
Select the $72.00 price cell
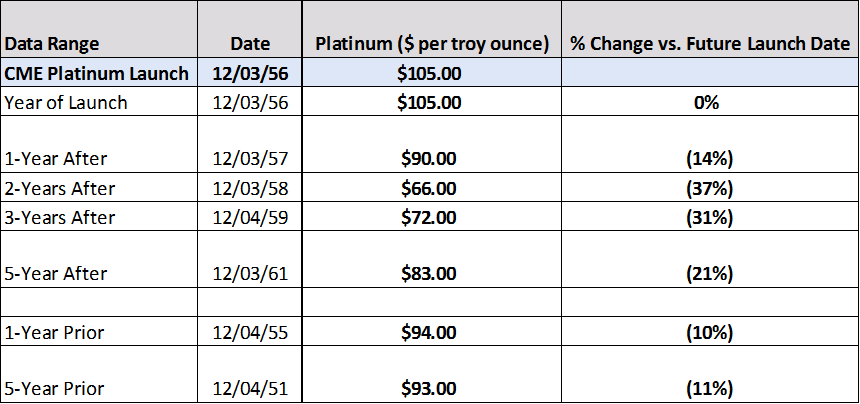[428, 217]
